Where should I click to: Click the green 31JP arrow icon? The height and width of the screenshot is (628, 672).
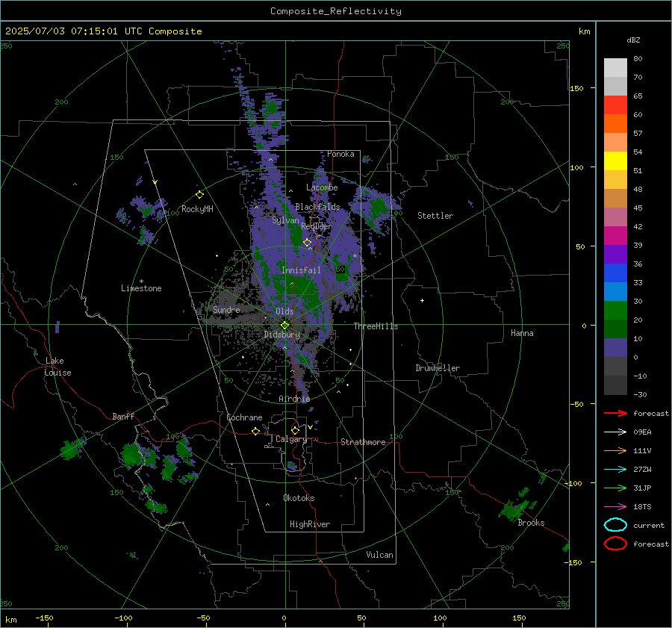(x=615, y=488)
